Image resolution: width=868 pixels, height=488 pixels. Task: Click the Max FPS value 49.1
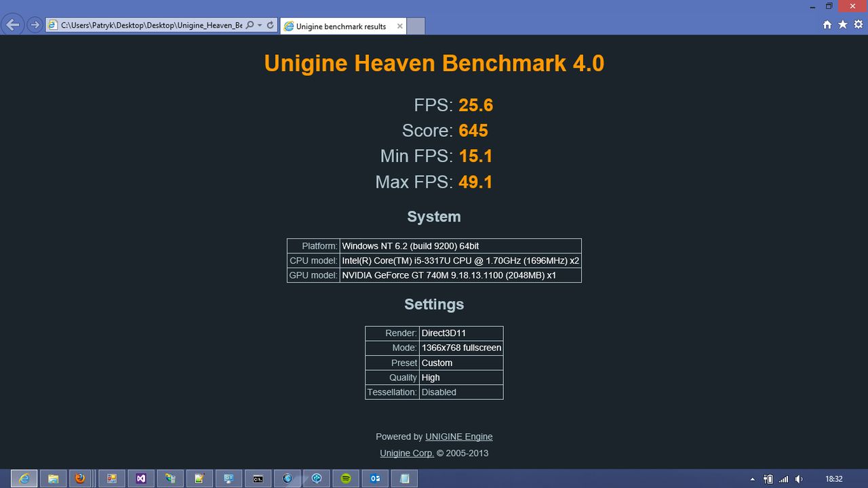pyautogui.click(x=475, y=182)
